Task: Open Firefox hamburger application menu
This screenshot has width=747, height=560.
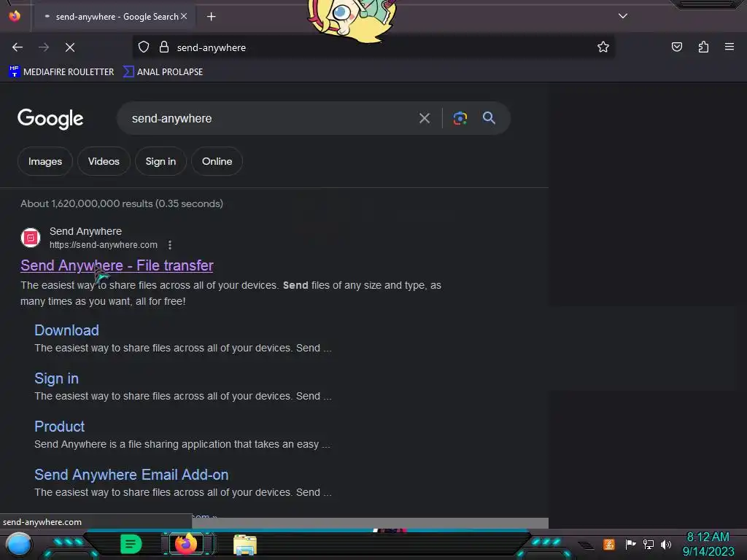Action: (729, 47)
